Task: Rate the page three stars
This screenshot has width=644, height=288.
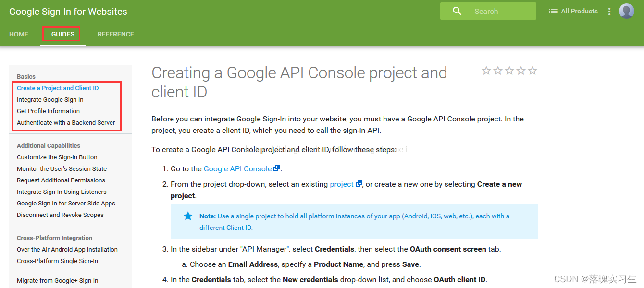Action: pyautogui.click(x=509, y=71)
